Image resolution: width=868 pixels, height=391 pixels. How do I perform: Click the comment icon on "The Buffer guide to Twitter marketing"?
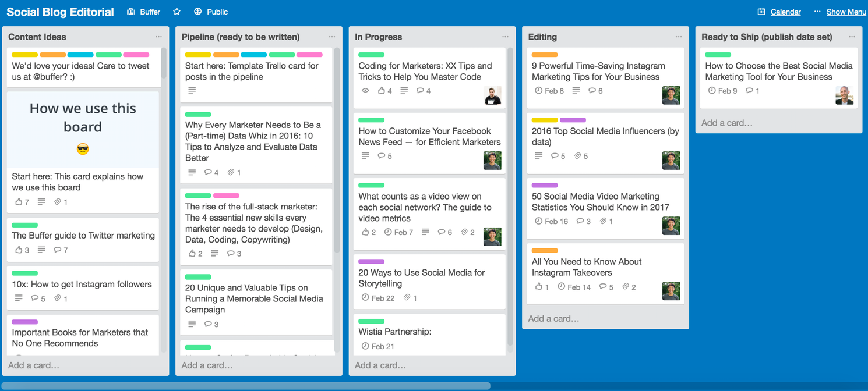pos(57,250)
